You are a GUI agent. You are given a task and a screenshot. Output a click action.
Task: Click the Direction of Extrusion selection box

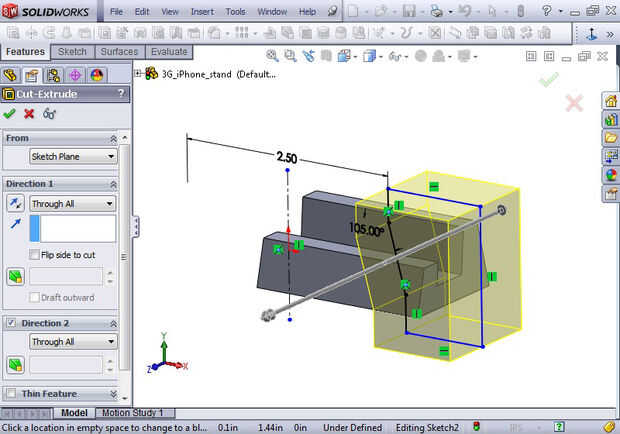pyautogui.click(x=73, y=228)
